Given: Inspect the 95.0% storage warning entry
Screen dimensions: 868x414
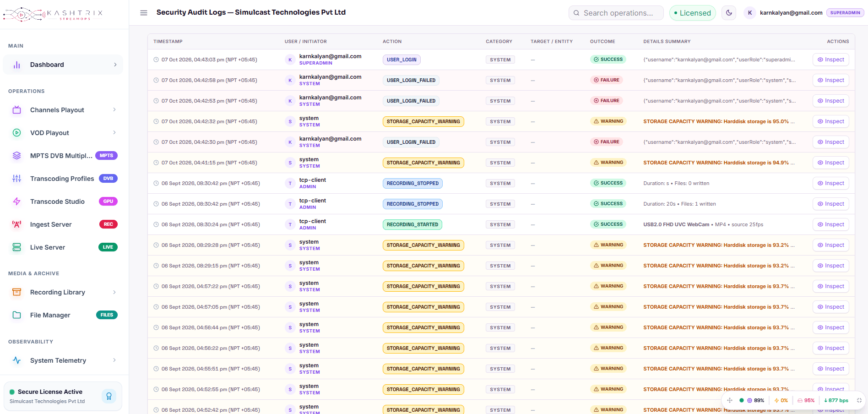Looking at the screenshot, I should tap(830, 121).
